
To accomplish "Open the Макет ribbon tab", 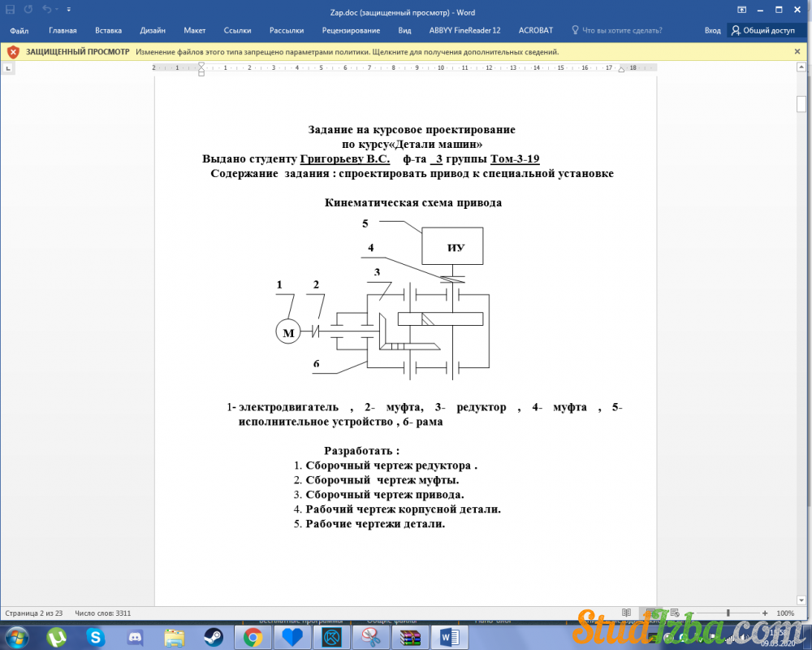I will (195, 31).
